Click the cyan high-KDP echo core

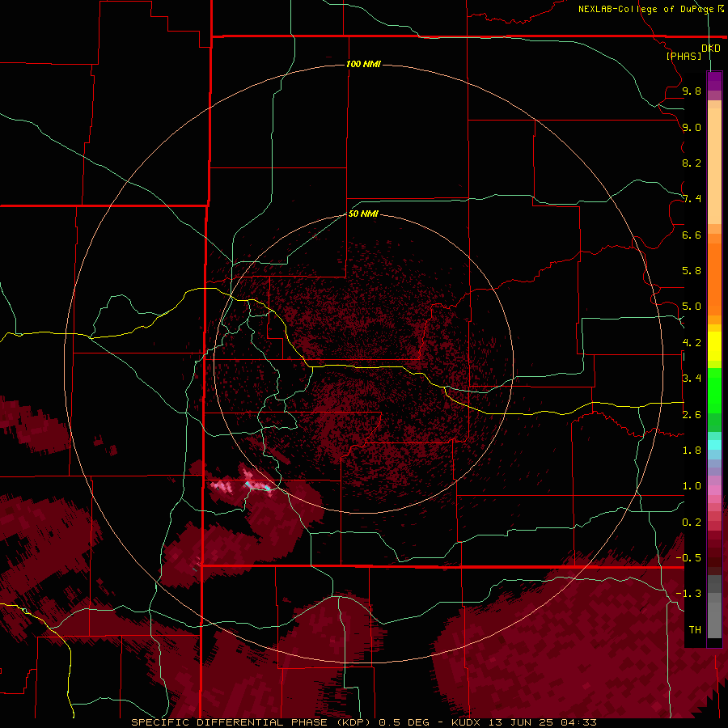[267, 488]
